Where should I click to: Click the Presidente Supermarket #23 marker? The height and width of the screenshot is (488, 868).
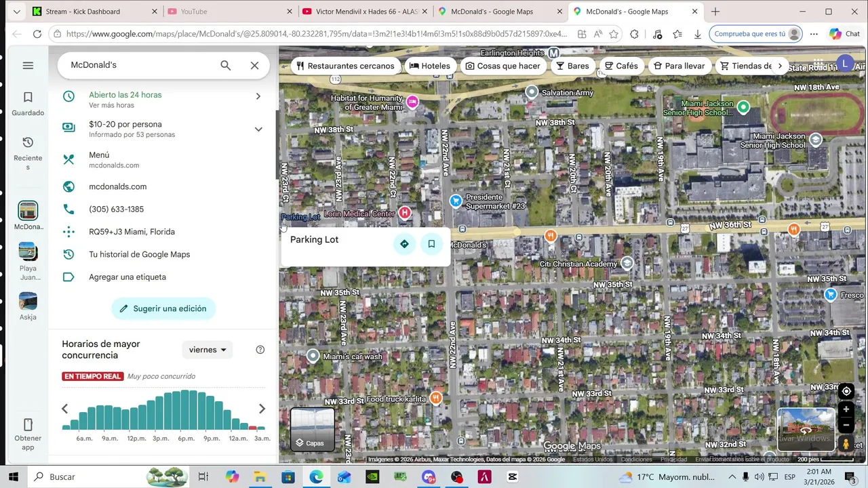pyautogui.click(x=456, y=201)
